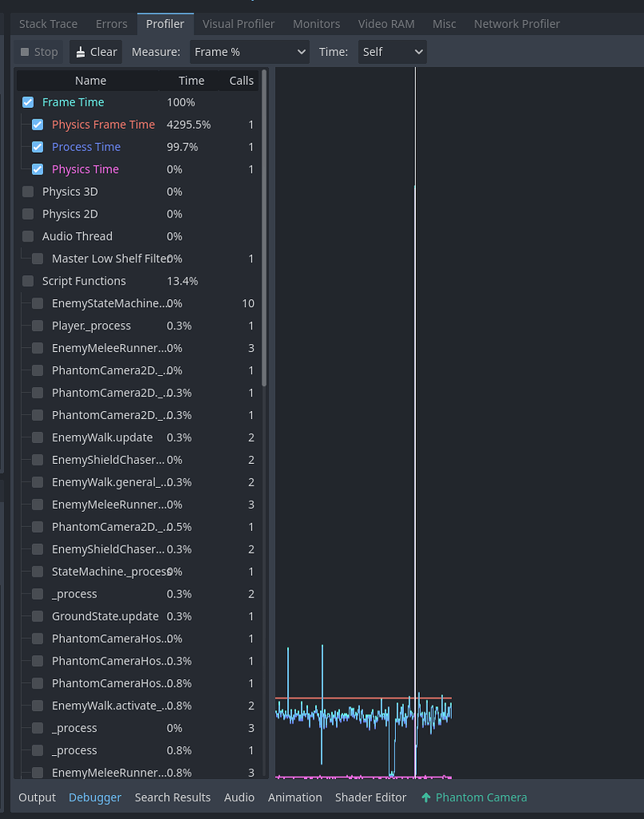Check the Audio Thread box
The height and width of the screenshot is (819, 644).
pyautogui.click(x=29, y=236)
